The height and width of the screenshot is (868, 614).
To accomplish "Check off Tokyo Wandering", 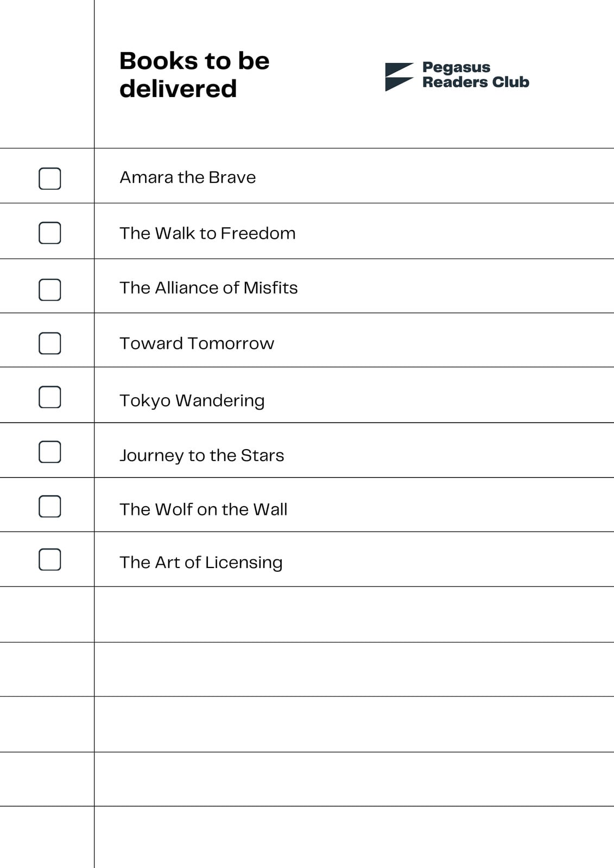I will click(50, 397).
